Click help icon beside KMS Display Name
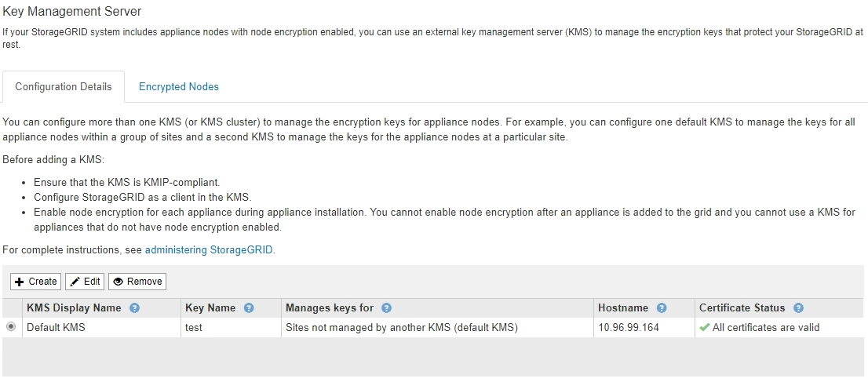 point(134,308)
